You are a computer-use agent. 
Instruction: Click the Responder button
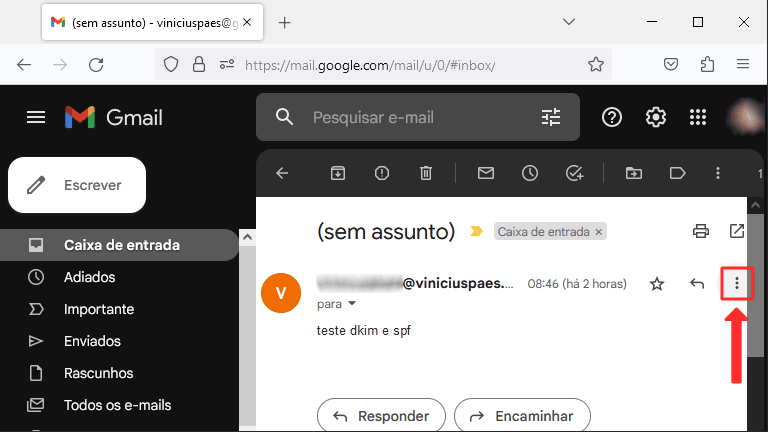pos(380,416)
